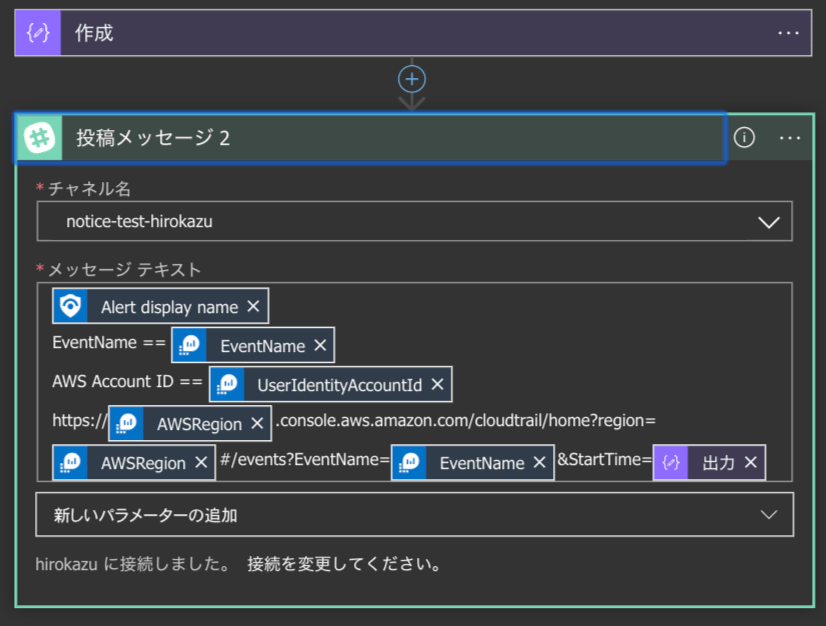This screenshot has height=626, width=826.
Task: Click icon of EventName token after 'EventName =='
Action: tap(189, 346)
